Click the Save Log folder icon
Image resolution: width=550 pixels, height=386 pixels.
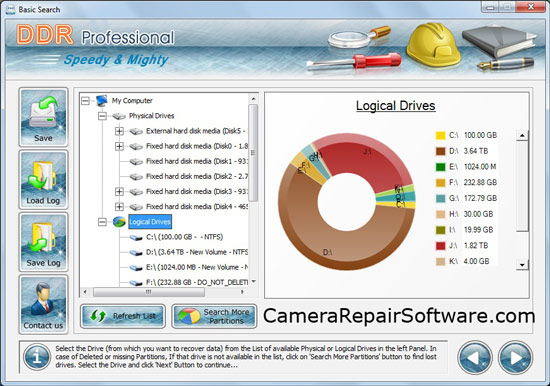click(x=43, y=242)
